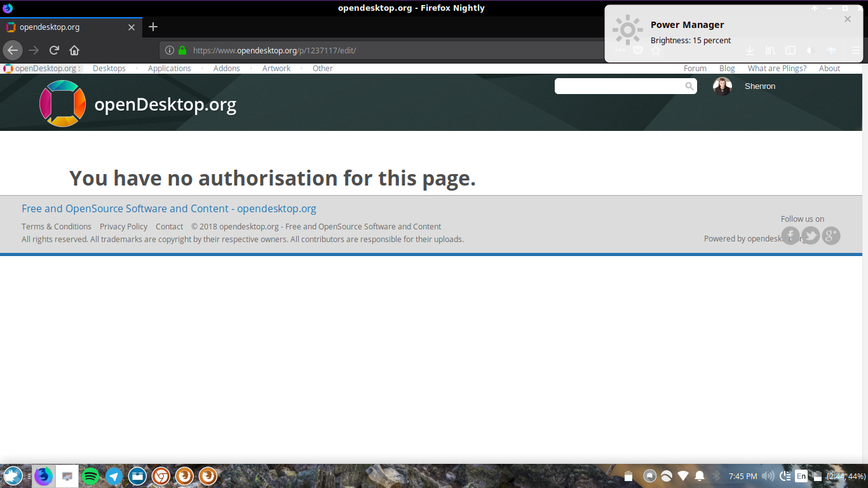
Task: Click the 7:45 PM clock
Action: 743,477
